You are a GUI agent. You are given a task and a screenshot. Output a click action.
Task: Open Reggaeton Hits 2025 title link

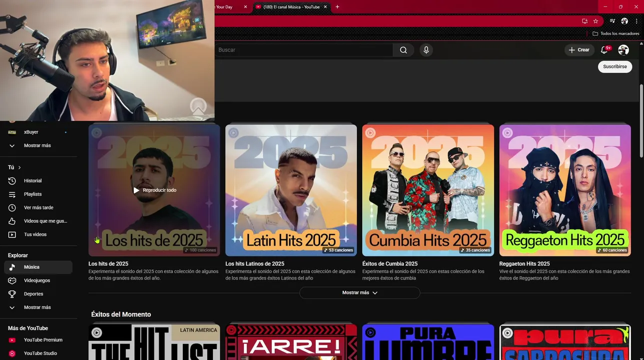(525, 264)
